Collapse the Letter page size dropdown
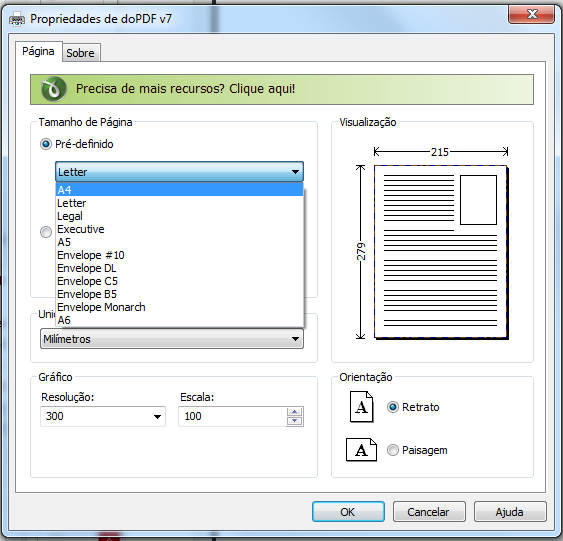 coord(180,172)
